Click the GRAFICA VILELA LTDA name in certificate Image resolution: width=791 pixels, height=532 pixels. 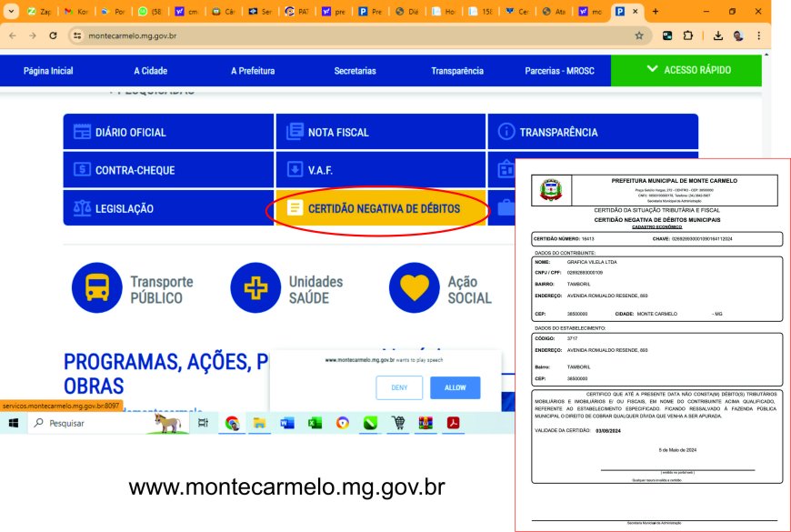[592, 263]
